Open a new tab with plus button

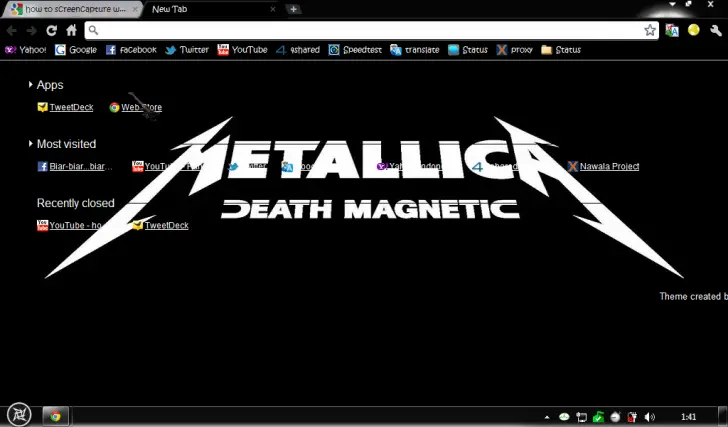pos(293,9)
